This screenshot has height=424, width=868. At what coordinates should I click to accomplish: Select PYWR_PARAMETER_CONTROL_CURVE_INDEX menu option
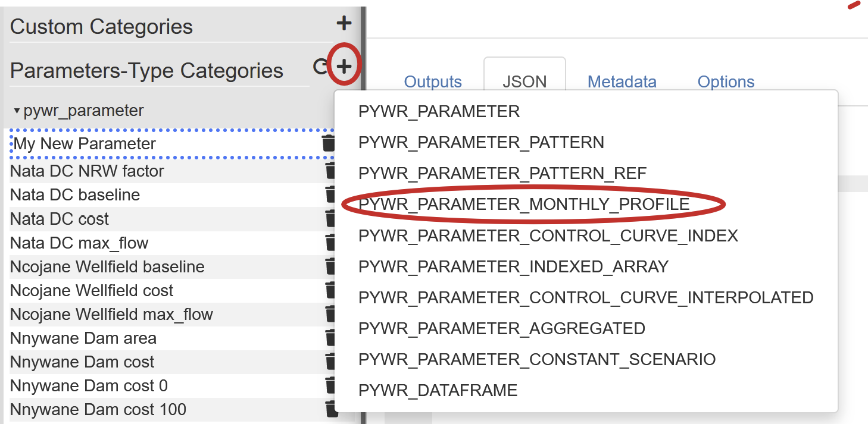coord(548,236)
